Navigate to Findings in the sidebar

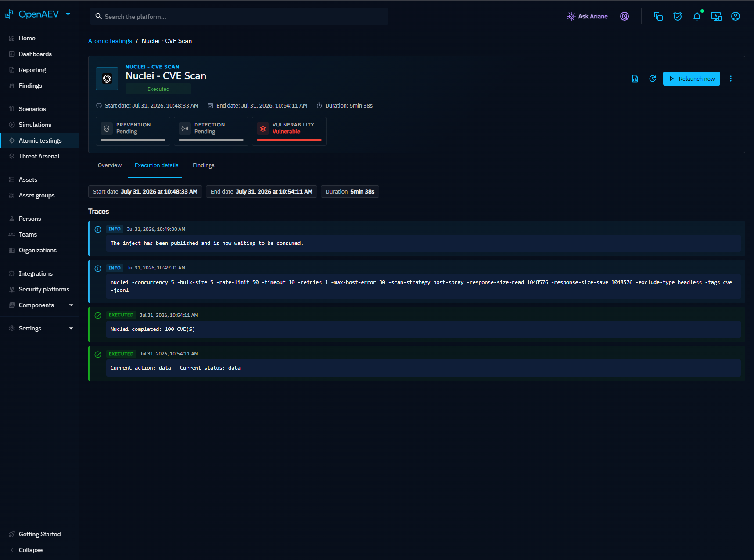(39, 86)
